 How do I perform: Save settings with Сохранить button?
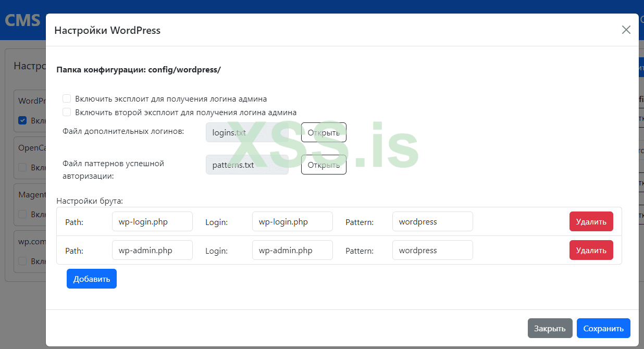pyautogui.click(x=603, y=329)
